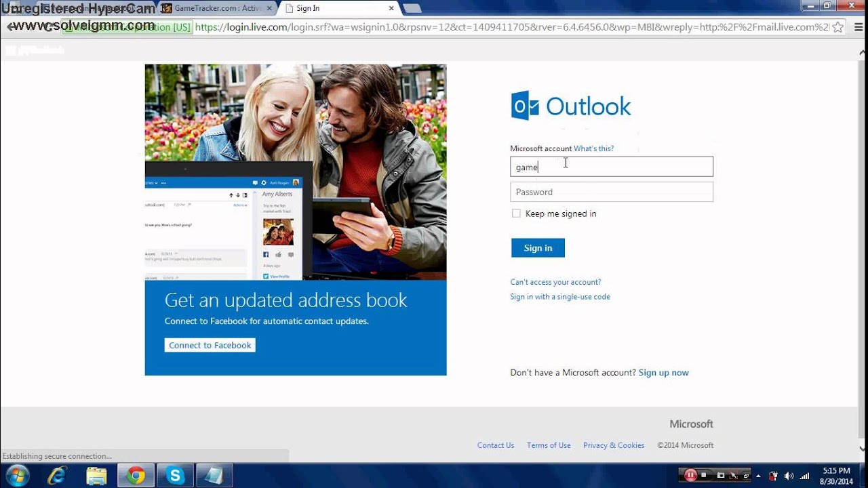Open the Terms of Use footer link
868x488 pixels.
[x=549, y=445]
